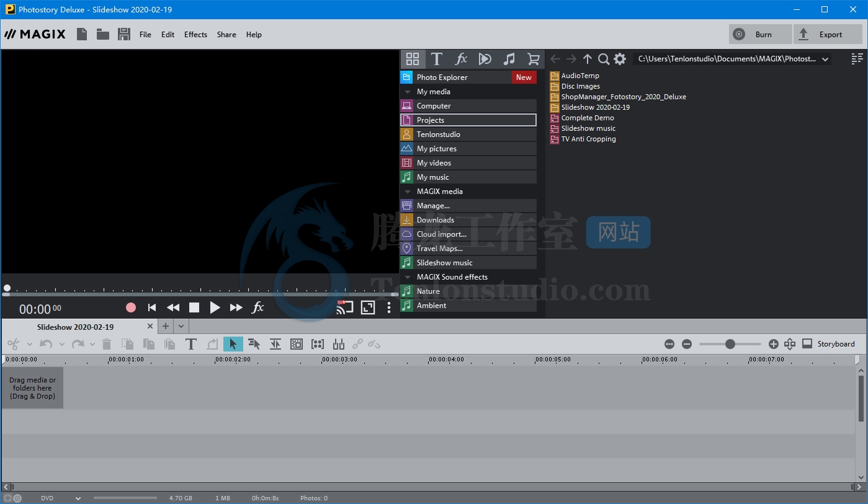Click the red New button
The height and width of the screenshot is (504, 868).
[x=524, y=77]
